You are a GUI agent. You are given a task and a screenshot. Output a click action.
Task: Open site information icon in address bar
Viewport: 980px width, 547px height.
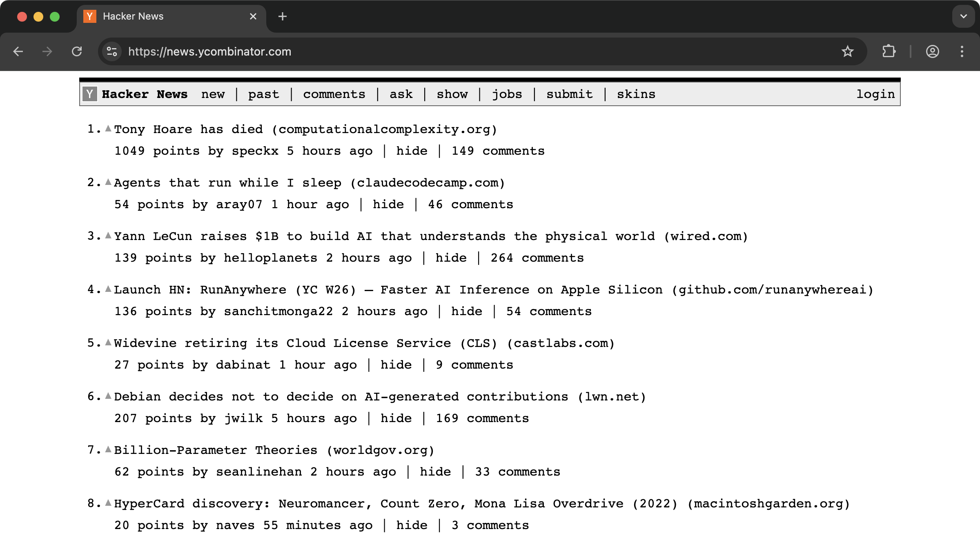(111, 51)
